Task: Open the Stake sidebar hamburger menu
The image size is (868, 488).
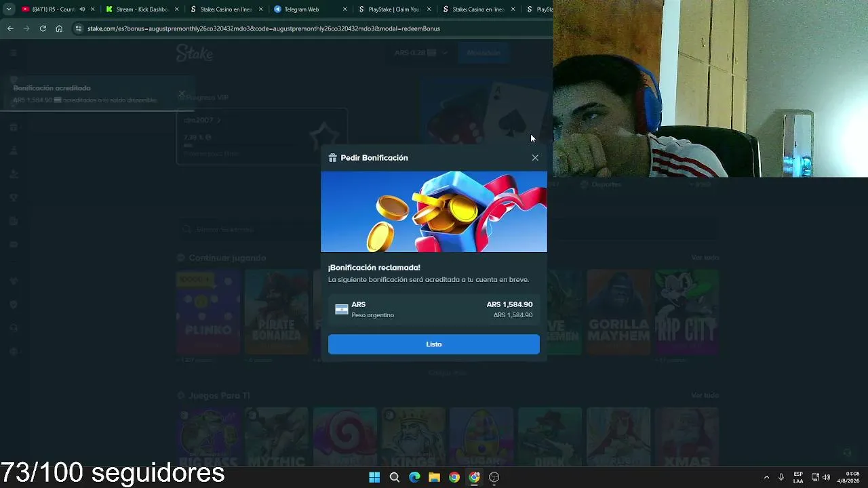Action: (14, 53)
